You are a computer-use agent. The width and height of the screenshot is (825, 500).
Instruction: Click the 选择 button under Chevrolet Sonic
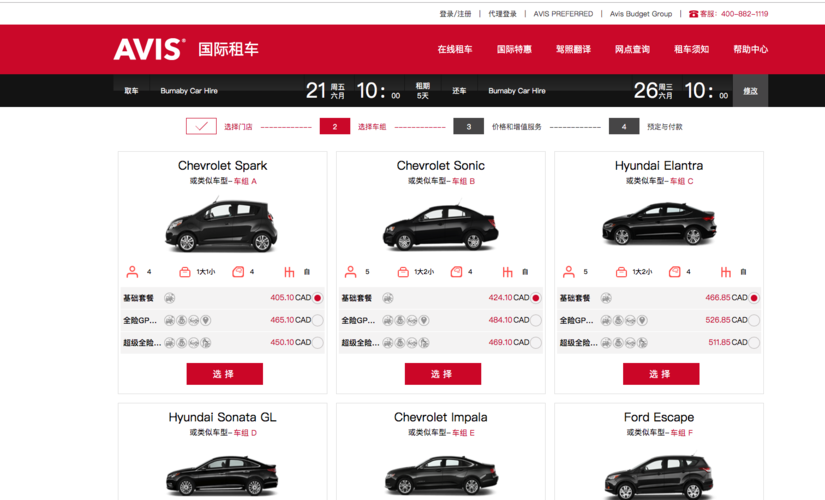coord(442,374)
